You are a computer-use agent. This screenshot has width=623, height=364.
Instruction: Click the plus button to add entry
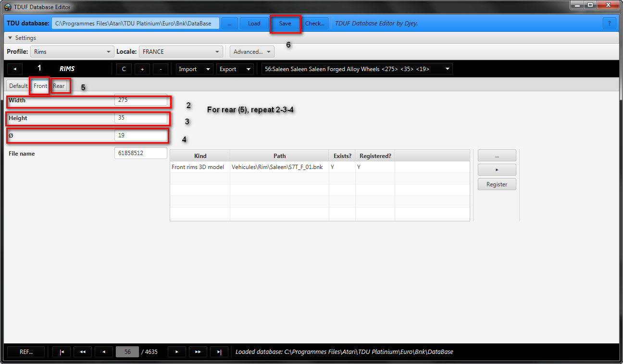142,69
